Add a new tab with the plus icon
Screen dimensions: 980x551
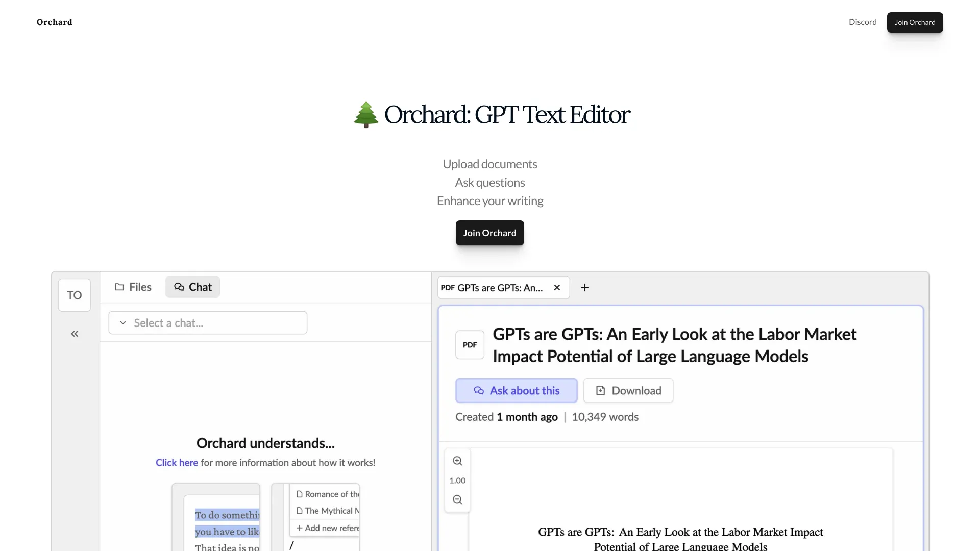[x=584, y=288]
